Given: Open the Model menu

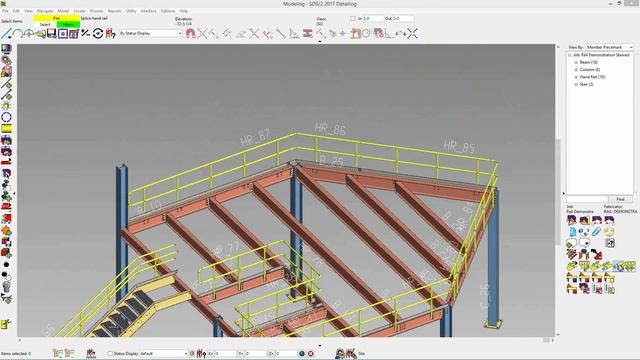Looking at the screenshot, I should coord(63,11).
